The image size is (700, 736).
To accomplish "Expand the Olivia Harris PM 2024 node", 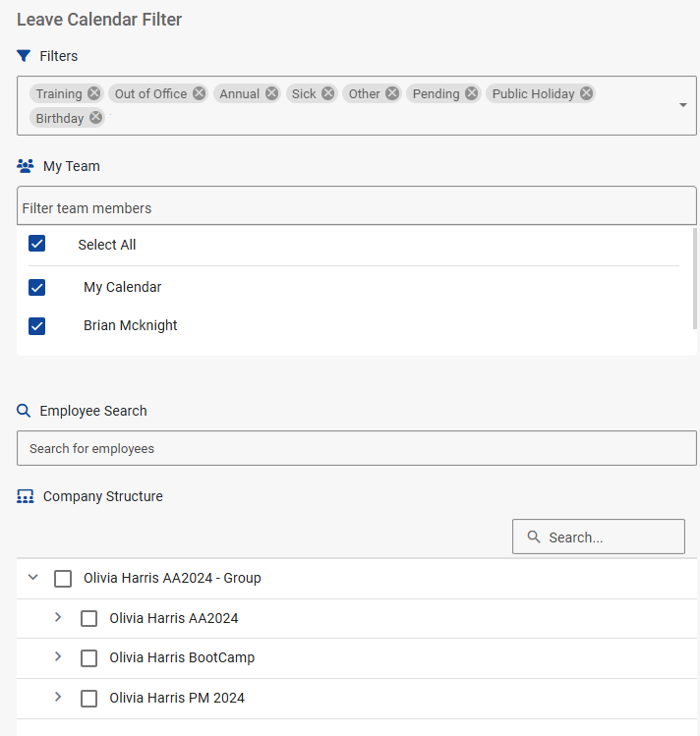I will tap(58, 698).
